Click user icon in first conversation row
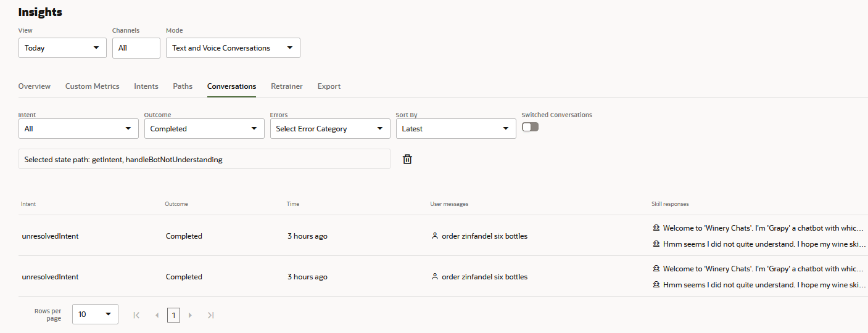Image resolution: width=868 pixels, height=333 pixels. click(x=435, y=236)
